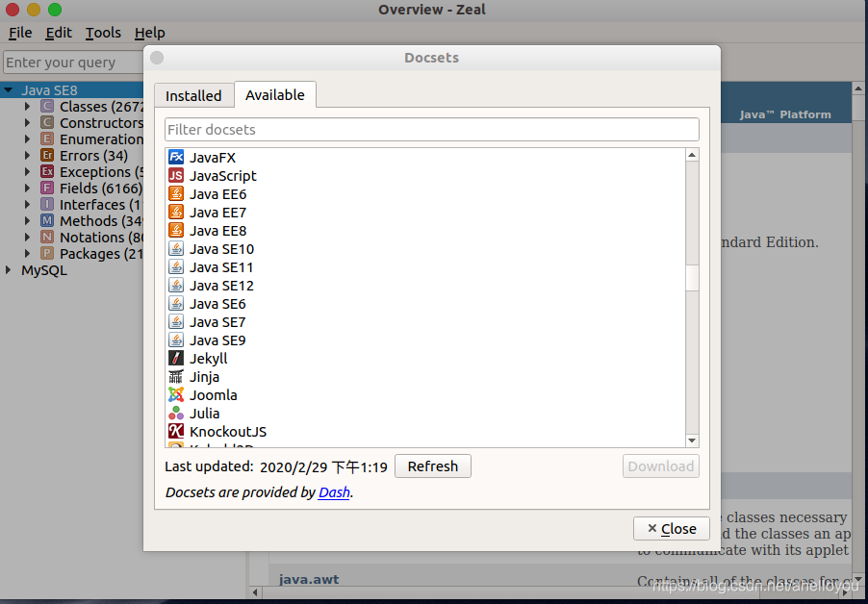Click the Joomla docset icon
This screenshot has width=868, height=604.
(176, 394)
